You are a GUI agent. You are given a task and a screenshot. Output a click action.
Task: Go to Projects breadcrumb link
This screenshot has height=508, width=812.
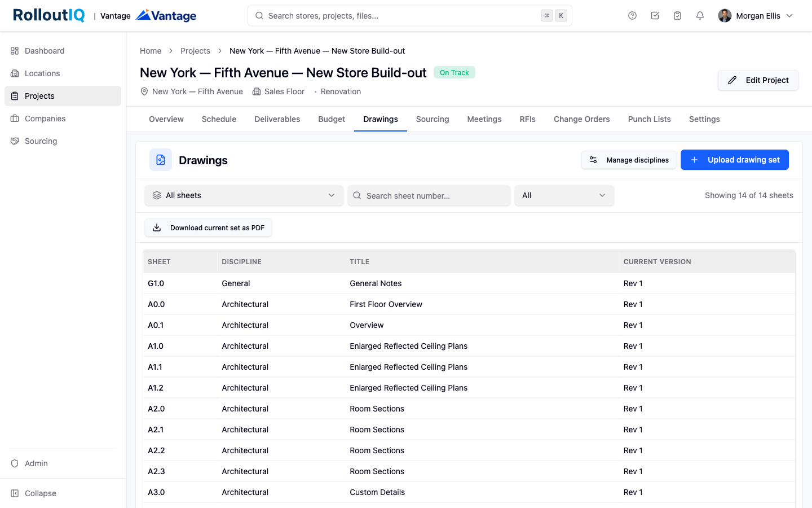195,51
